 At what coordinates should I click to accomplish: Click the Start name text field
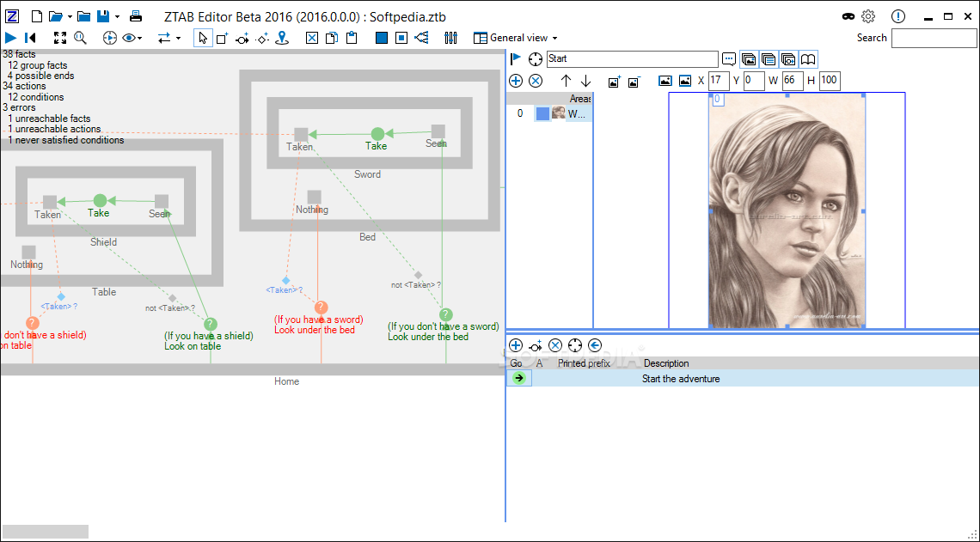pos(633,58)
